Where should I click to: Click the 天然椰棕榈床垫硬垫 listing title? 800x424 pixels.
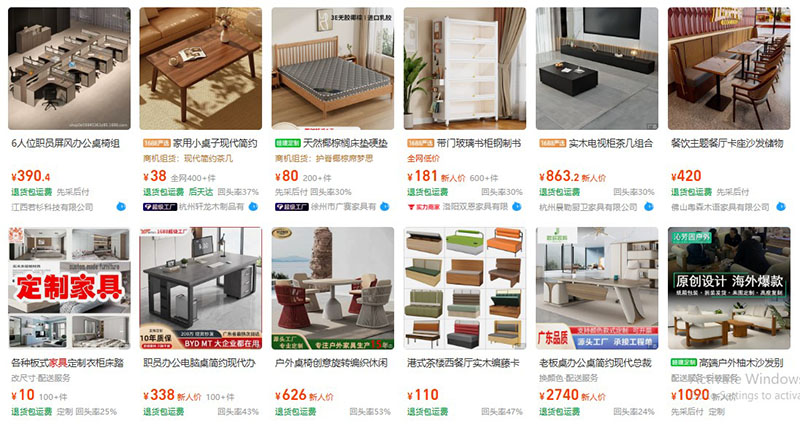coord(346,143)
